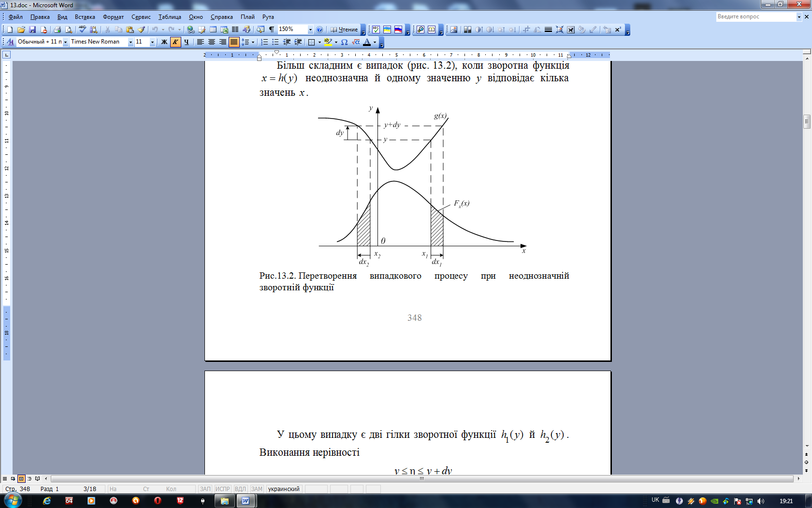Viewport: 812px width, 508px height.
Task: Click the Плай menu item
Action: tap(247, 17)
